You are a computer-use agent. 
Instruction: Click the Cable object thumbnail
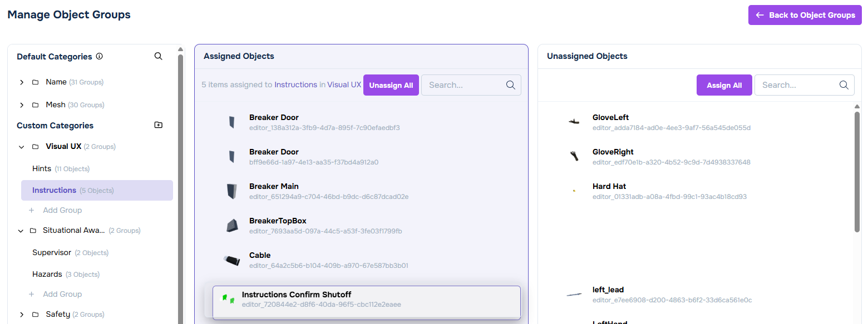coord(231,260)
